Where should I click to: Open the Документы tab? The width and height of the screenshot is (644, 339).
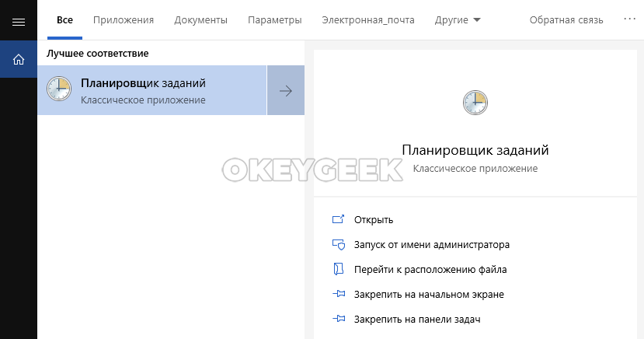click(200, 20)
